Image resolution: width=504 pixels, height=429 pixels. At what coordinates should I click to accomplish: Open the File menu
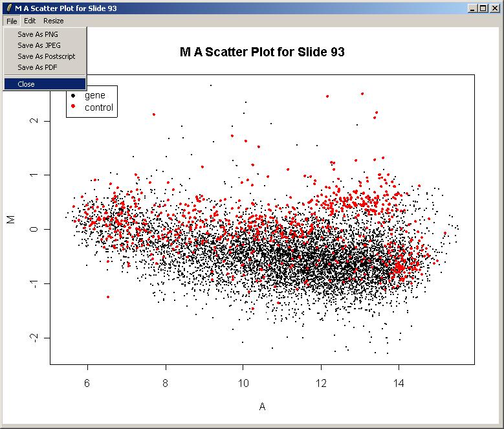click(12, 21)
